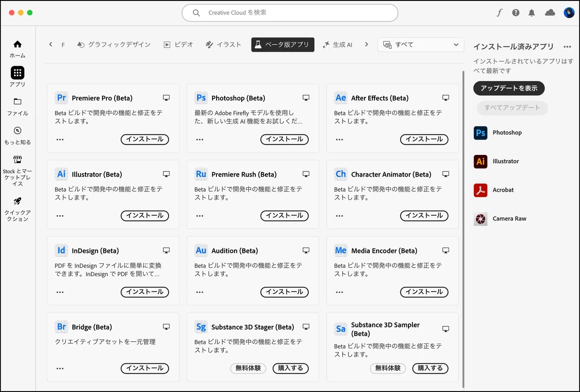This screenshot has width=580, height=392.
Task: Open the Home section in sidebar
Action: click(17, 49)
